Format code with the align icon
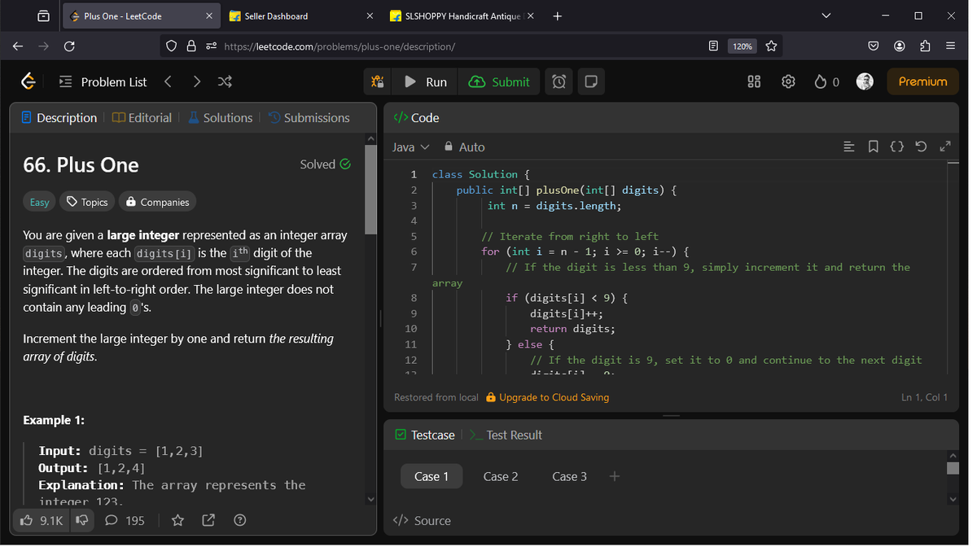 [848, 147]
